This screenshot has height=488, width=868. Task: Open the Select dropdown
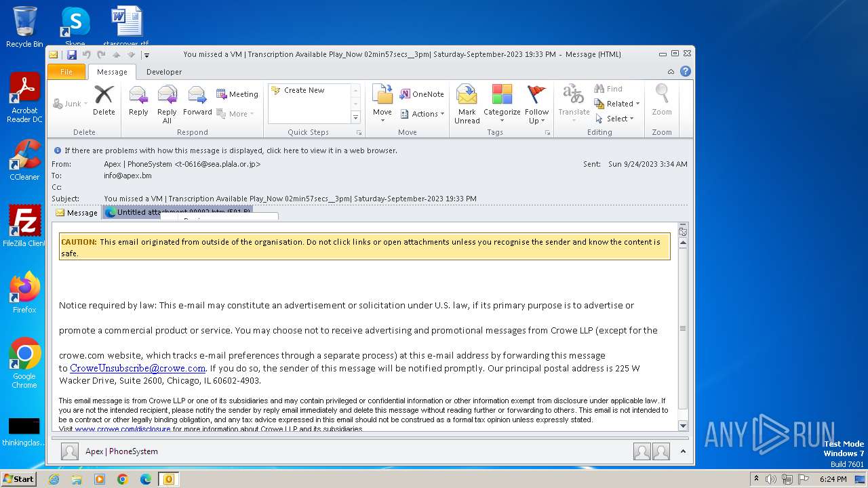click(x=614, y=119)
